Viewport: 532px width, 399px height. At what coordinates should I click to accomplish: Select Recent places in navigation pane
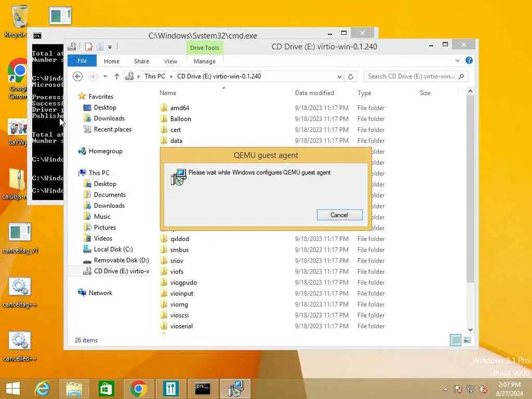click(x=112, y=129)
